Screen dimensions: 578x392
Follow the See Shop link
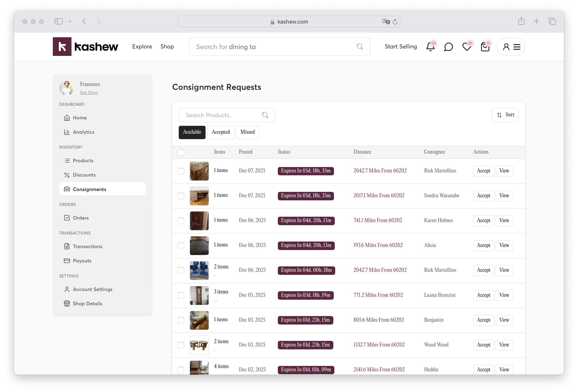(x=89, y=92)
